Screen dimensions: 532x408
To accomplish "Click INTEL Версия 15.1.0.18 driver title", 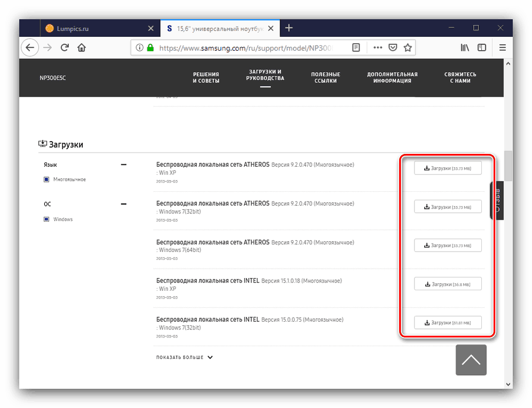I will coord(249,281).
